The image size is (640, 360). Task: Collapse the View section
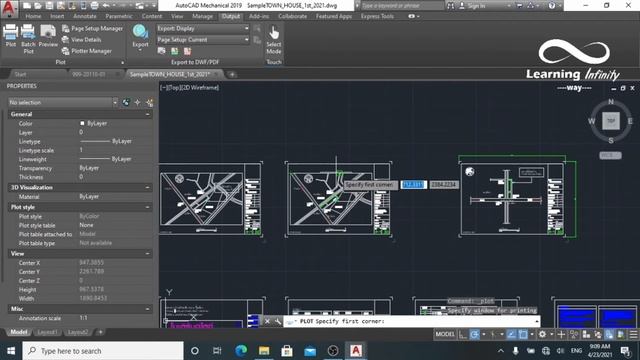(147, 253)
